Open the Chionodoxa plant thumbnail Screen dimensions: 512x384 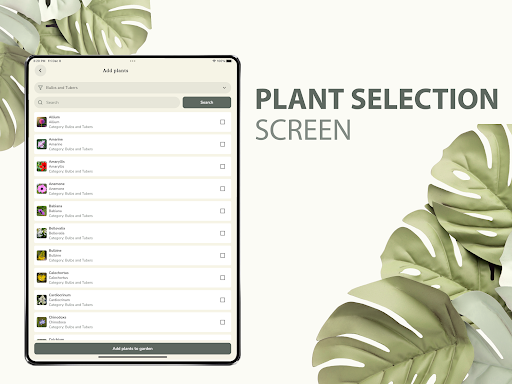coord(42,322)
